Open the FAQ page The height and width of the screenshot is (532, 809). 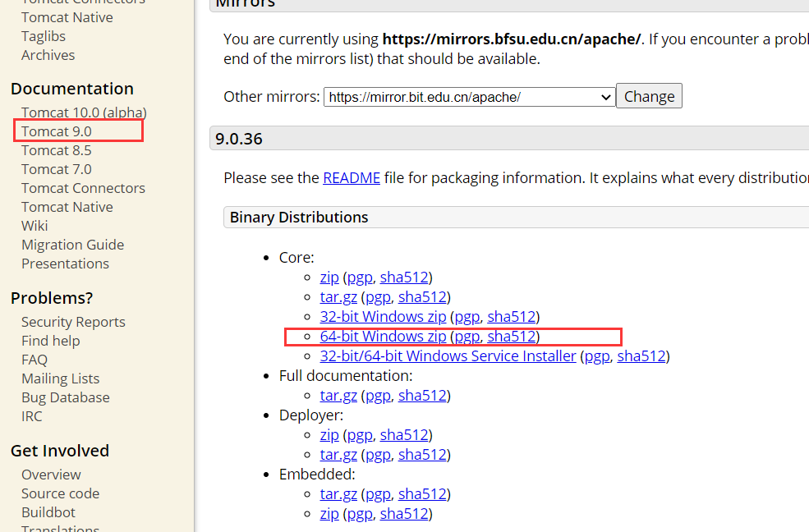click(x=34, y=360)
